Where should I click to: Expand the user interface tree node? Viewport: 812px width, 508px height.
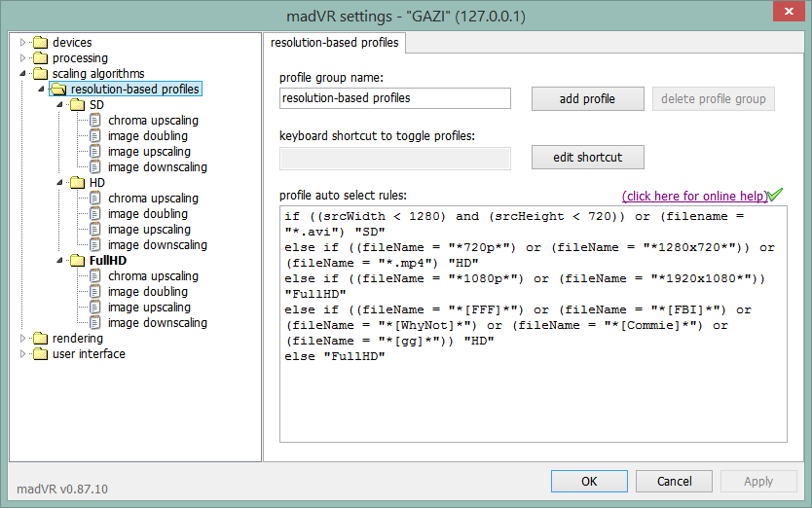pyautogui.click(x=22, y=354)
